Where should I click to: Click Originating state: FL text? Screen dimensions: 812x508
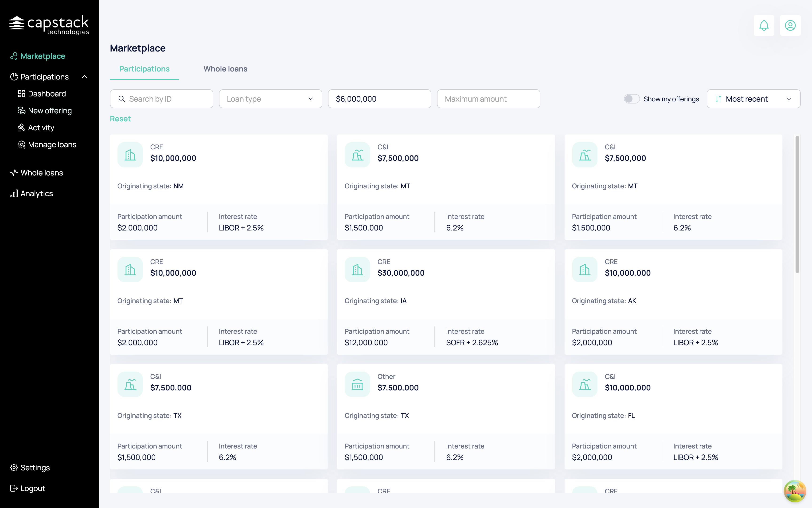603,416
